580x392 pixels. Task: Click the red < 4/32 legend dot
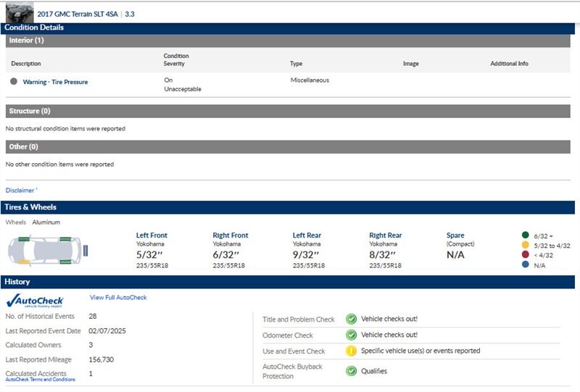(525, 255)
